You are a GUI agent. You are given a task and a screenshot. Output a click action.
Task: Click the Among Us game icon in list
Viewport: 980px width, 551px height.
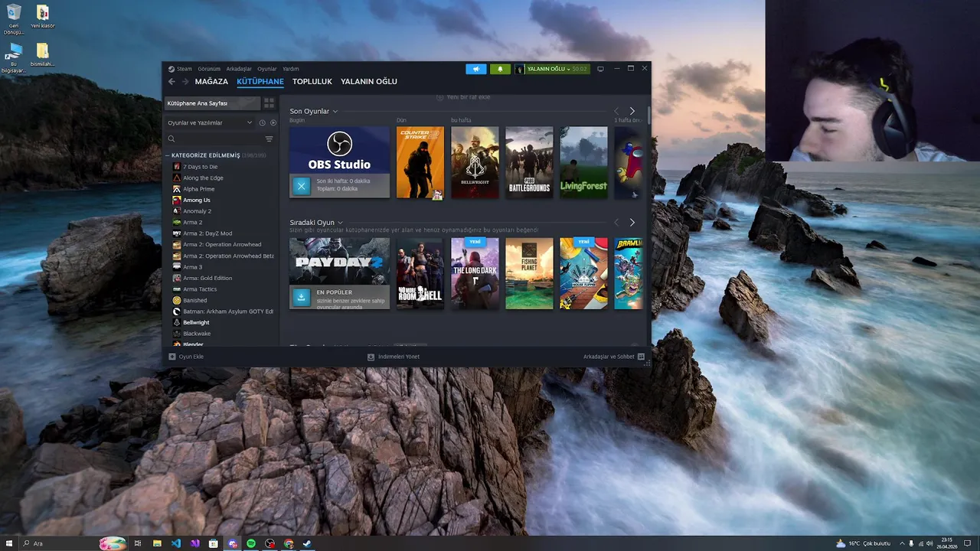click(177, 200)
